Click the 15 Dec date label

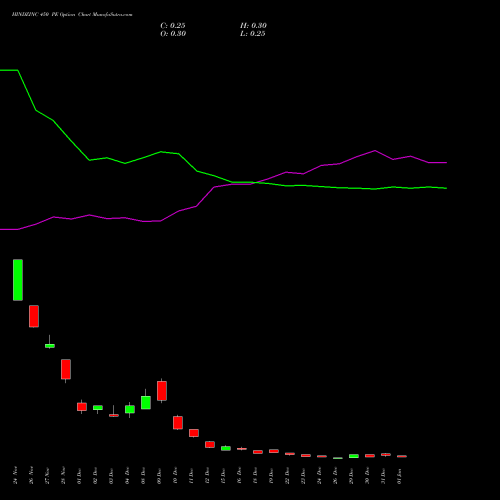tap(223, 476)
